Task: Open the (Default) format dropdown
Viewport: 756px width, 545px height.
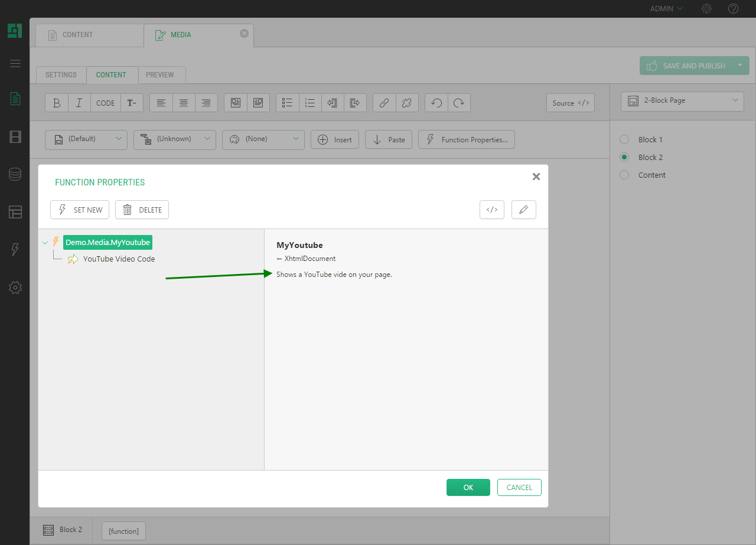Action: (x=86, y=139)
